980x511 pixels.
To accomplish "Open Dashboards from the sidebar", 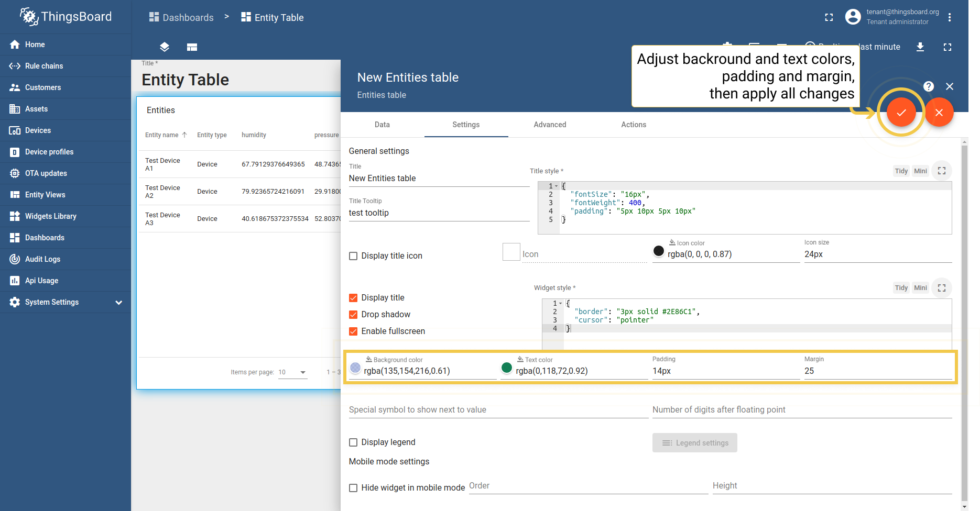I will 66,238.
